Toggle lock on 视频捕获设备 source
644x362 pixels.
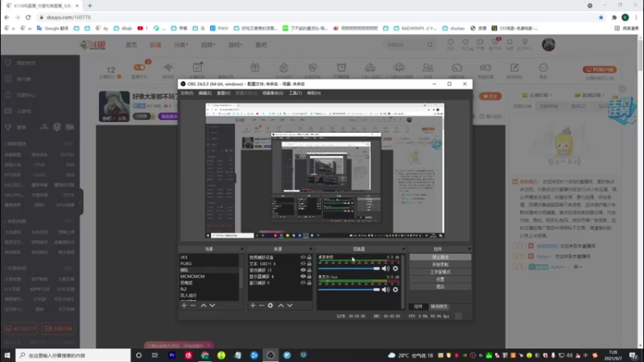pos(309,257)
